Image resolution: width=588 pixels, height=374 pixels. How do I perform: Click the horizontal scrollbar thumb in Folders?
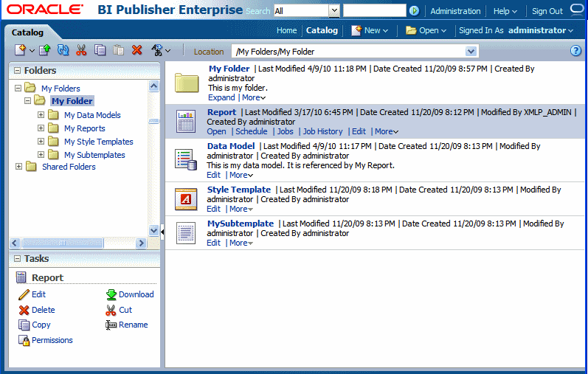pos(62,243)
